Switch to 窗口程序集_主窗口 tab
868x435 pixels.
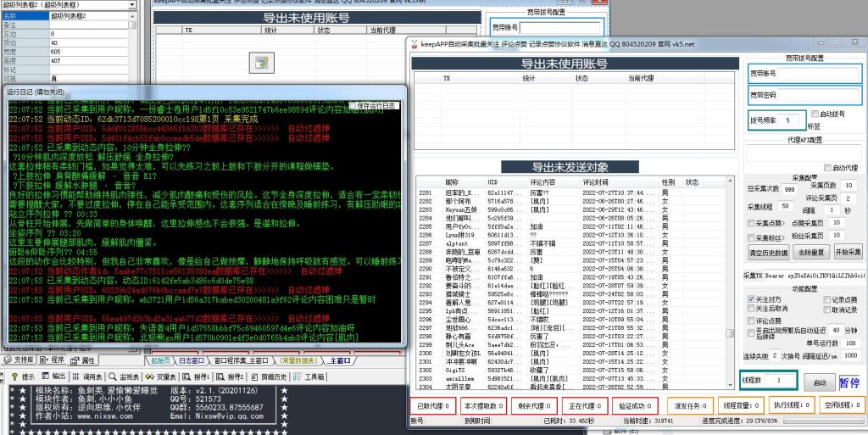tap(241, 361)
